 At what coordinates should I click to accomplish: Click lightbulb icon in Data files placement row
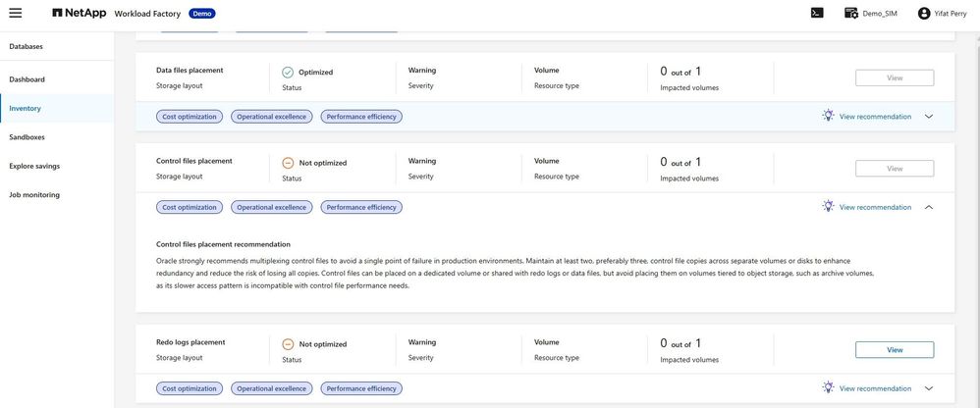(x=829, y=116)
